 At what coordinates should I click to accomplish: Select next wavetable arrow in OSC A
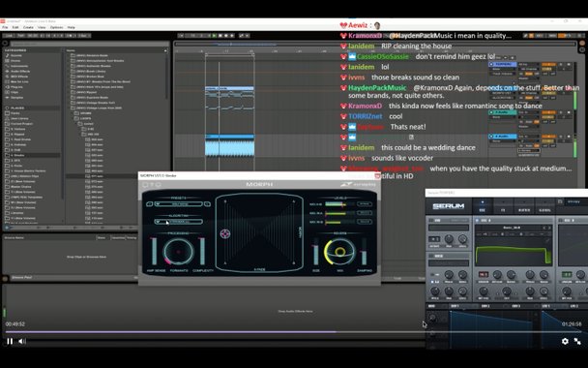point(549,228)
